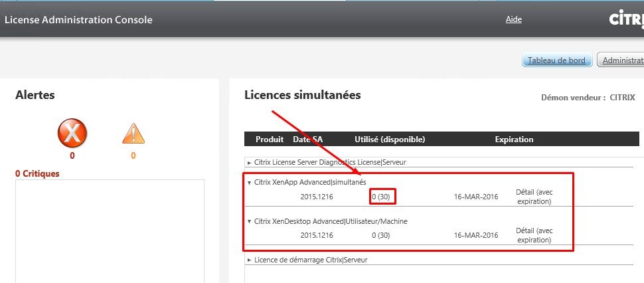Screen dimensions: 644x283
Task: Open Détail link for XenDesktop Advanced
Action: 533,236
